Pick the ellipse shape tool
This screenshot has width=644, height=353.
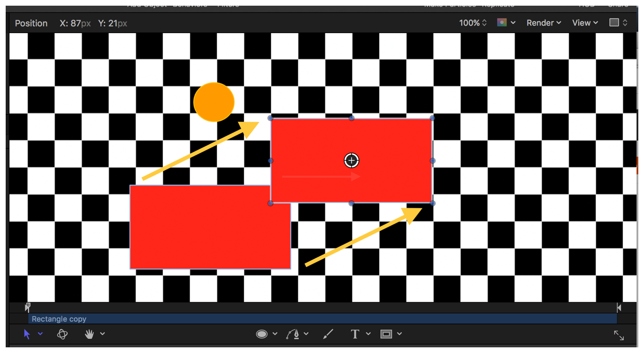tap(262, 334)
